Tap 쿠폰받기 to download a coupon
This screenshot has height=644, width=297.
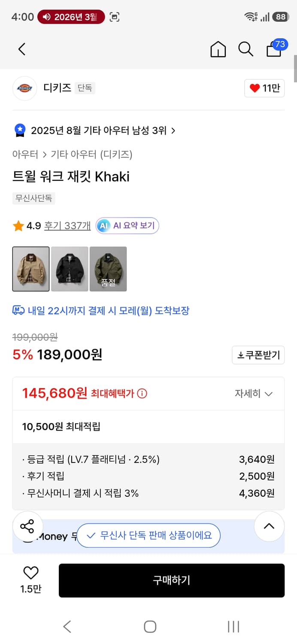[258, 355]
